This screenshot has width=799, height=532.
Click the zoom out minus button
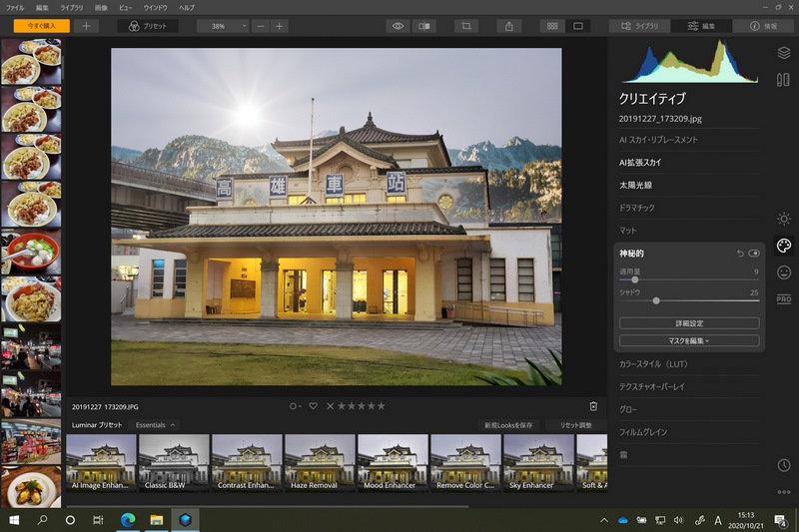pos(261,26)
